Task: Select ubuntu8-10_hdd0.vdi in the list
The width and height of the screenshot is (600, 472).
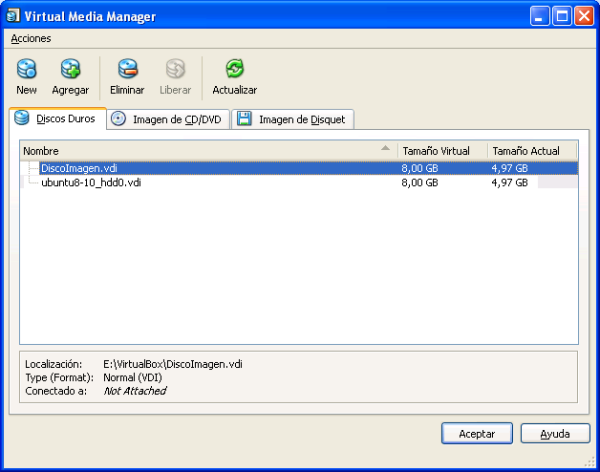Action: click(x=91, y=183)
